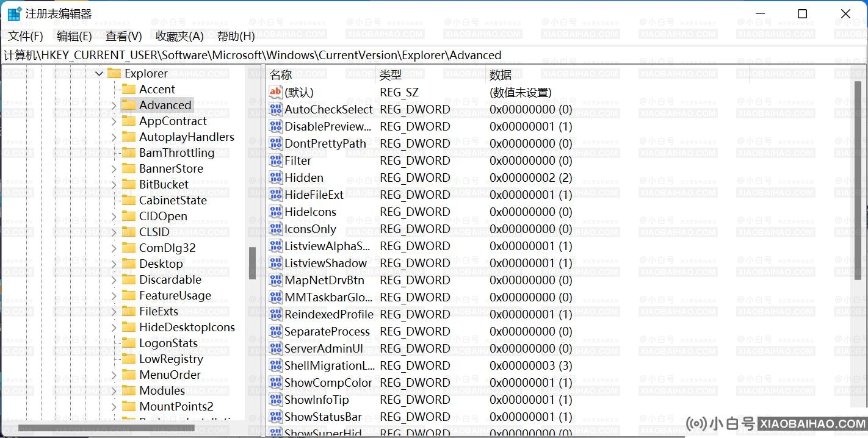Open the 编辑(E) menu
Image resolution: width=868 pixels, height=438 pixels.
[74, 36]
